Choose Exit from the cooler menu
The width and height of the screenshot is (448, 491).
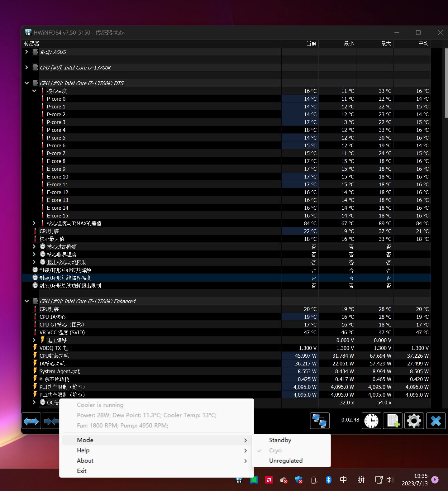pos(82,471)
